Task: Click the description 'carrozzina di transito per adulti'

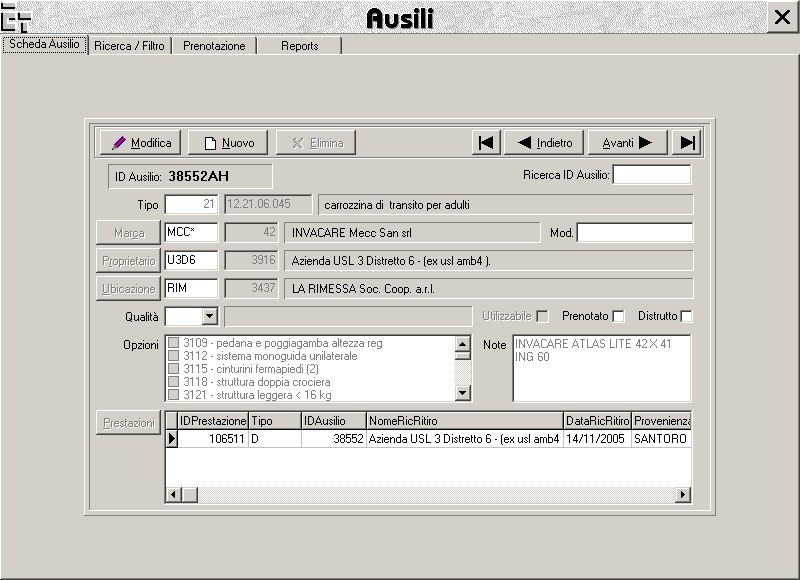Action: pyautogui.click(x=506, y=205)
